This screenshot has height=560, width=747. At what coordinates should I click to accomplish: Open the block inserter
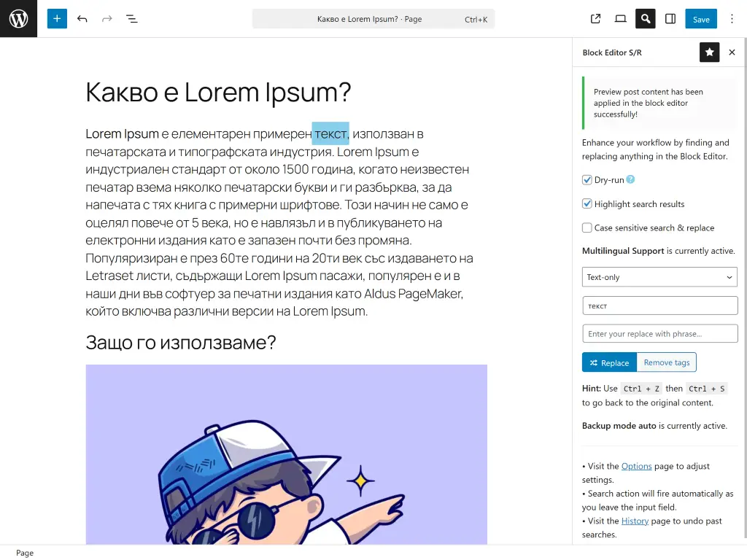tap(57, 18)
